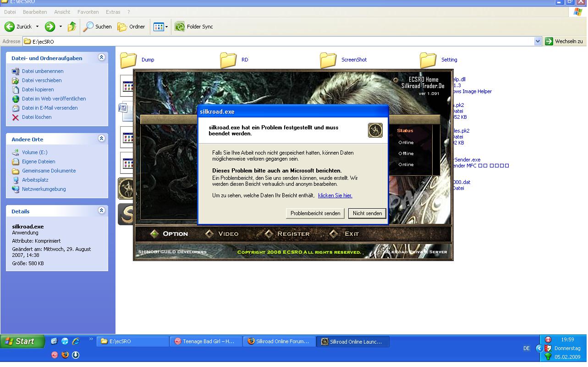Open the forward history dropdown arrow
Image resolution: width=588 pixels, height=367 pixels.
point(60,27)
